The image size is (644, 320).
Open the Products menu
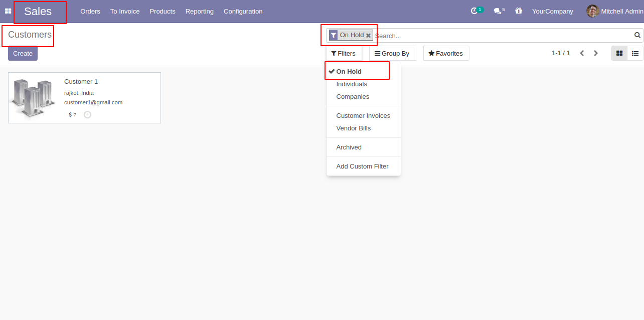tap(163, 11)
